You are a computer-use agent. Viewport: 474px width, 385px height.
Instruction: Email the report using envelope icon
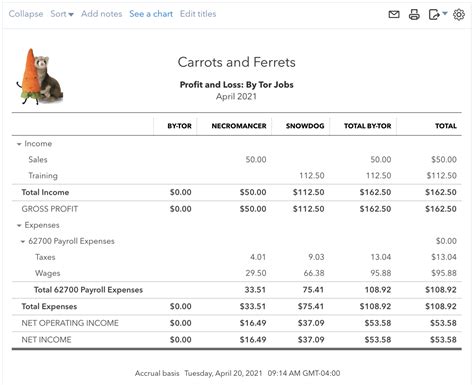pos(394,14)
